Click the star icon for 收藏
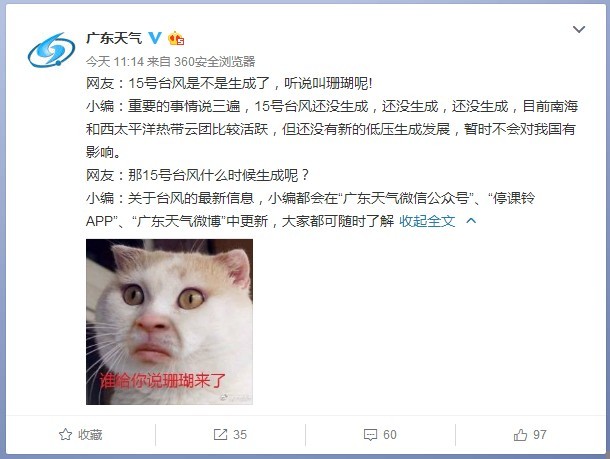The image size is (610, 459). 65,434
